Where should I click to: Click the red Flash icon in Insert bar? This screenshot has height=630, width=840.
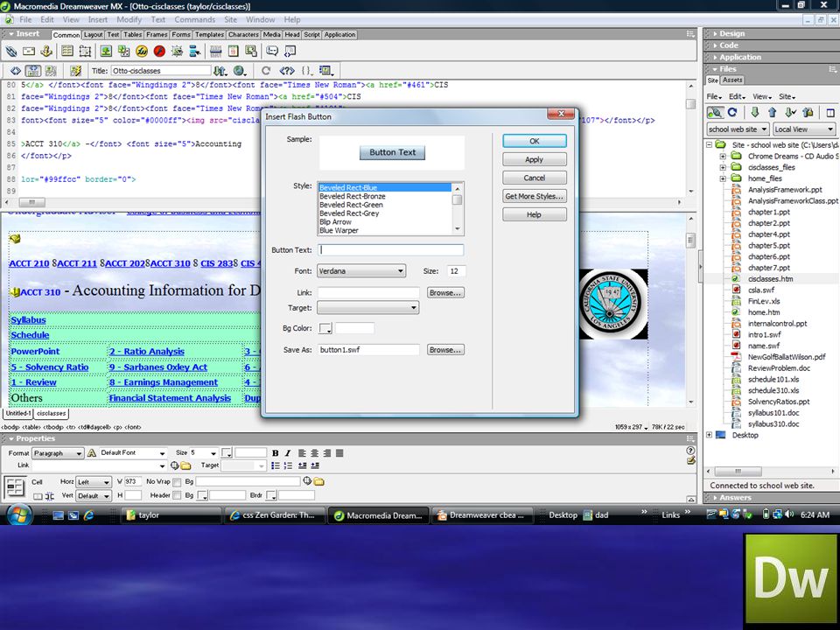click(159, 52)
